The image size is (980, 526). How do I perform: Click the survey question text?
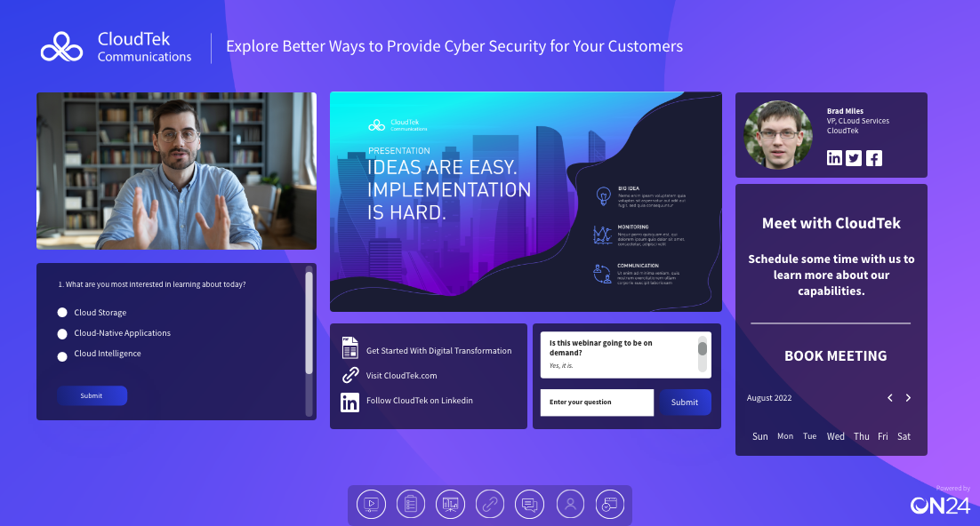tap(152, 284)
